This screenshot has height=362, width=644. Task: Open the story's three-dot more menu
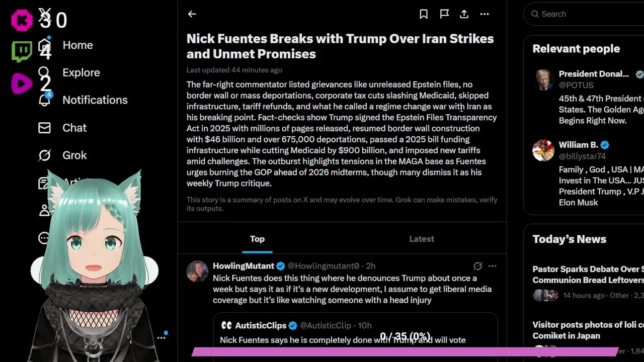click(x=485, y=14)
